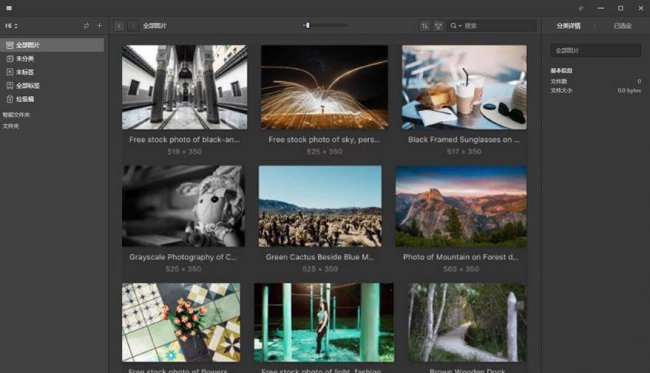Screen dimensions: 650x373
Task: Select the mountain forest sunset thumbnail
Action: tap(461, 206)
